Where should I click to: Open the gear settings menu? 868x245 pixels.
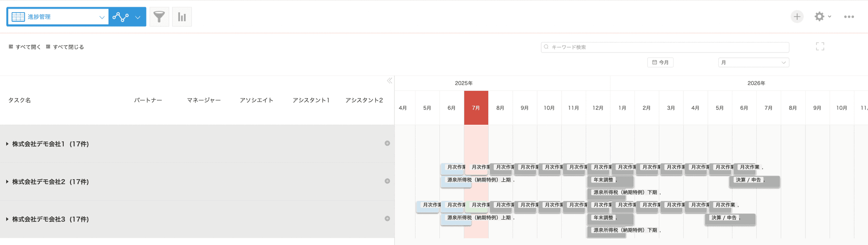coord(822,17)
